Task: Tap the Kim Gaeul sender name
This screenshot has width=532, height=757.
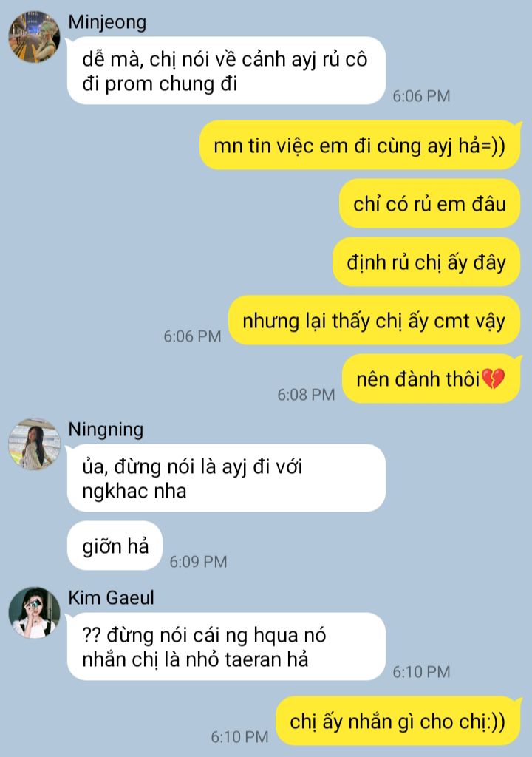Action: tap(111, 597)
